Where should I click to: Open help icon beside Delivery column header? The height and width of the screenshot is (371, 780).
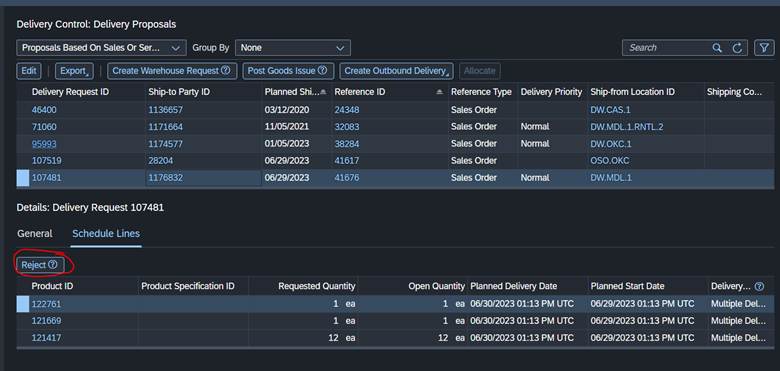[759, 286]
